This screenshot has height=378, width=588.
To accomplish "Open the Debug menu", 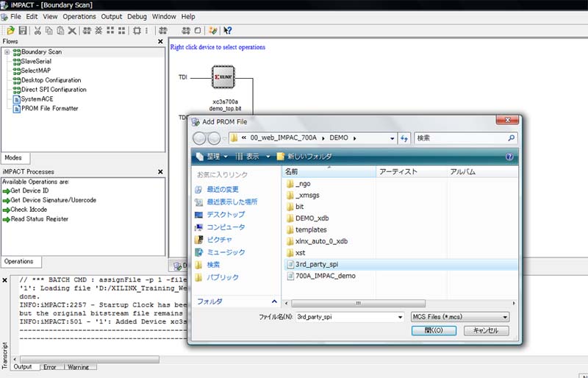I will coord(137,16).
